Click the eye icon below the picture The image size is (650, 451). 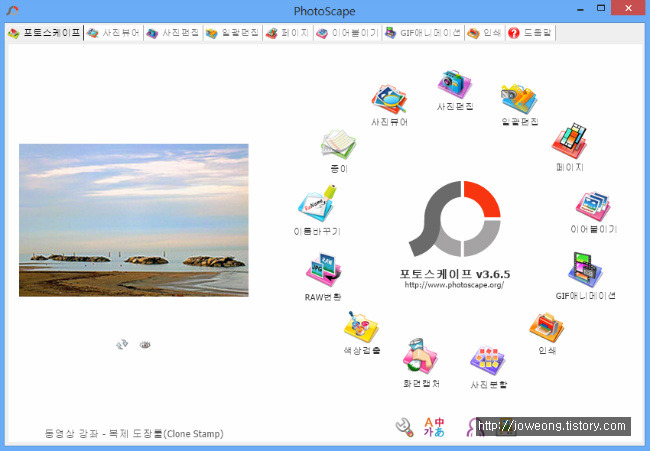[145, 344]
